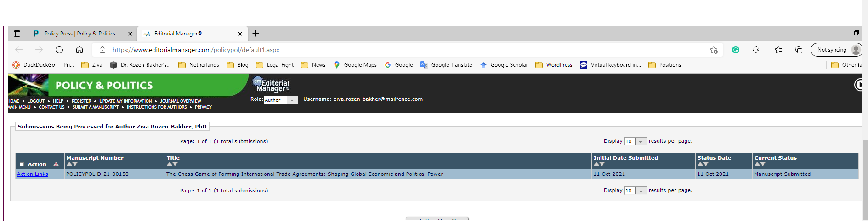Open the Role dropdown showing Author
The width and height of the screenshot is (868, 221).
[281, 100]
